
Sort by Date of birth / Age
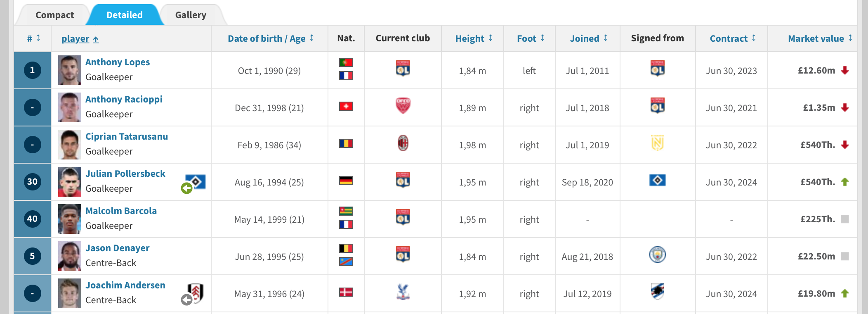tap(271, 38)
